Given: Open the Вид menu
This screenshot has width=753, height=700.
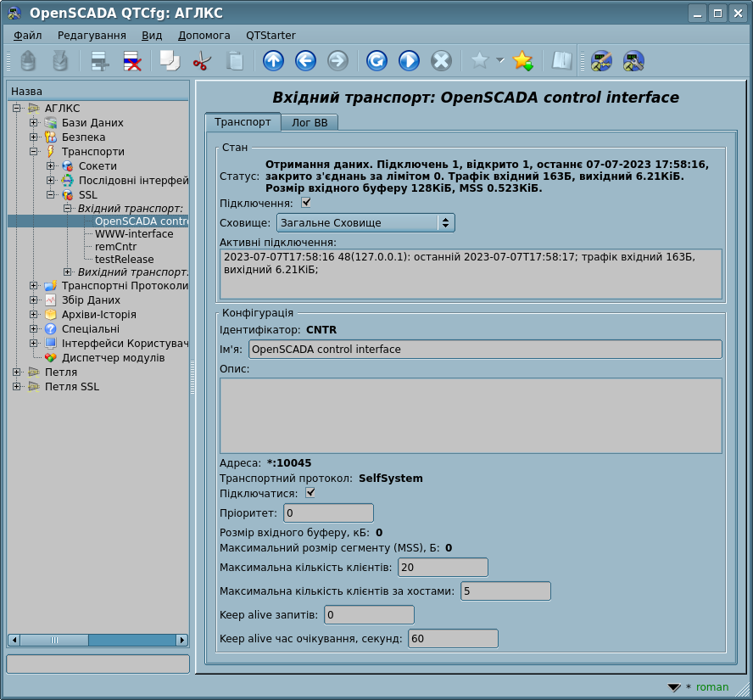Looking at the screenshot, I should [152, 36].
